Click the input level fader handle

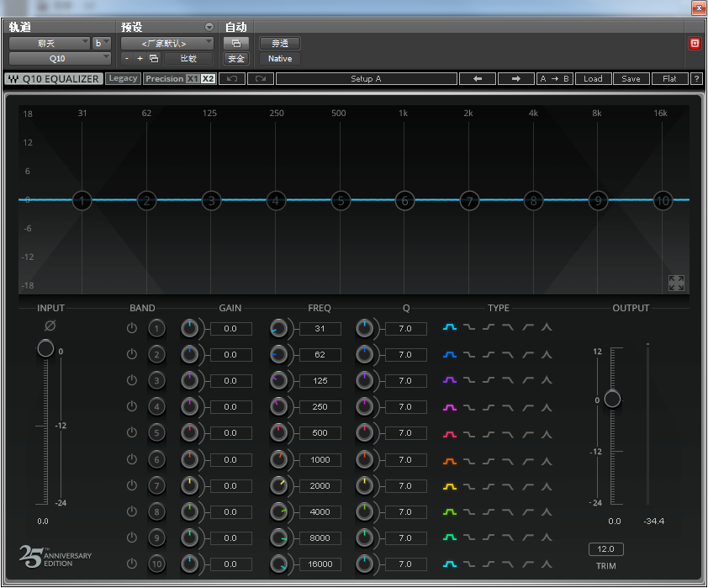coord(45,348)
